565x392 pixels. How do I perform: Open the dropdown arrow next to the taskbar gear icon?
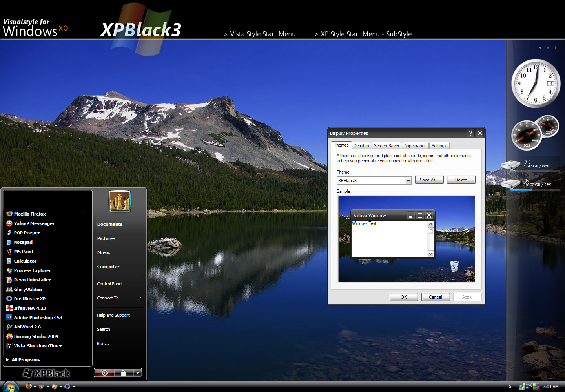(74, 387)
